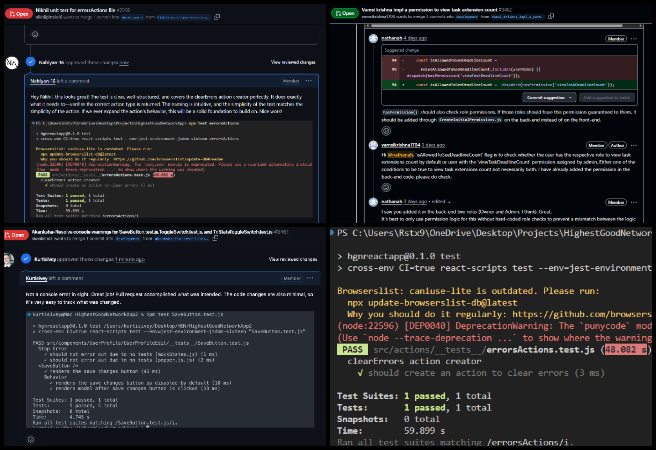Click the Add suggestion to batch button
656x450 pixels.
[x=606, y=97]
